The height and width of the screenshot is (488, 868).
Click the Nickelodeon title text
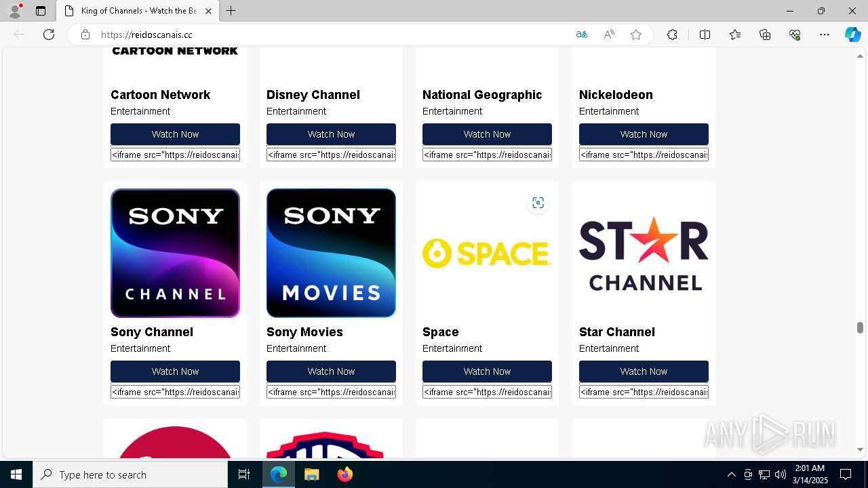point(616,95)
